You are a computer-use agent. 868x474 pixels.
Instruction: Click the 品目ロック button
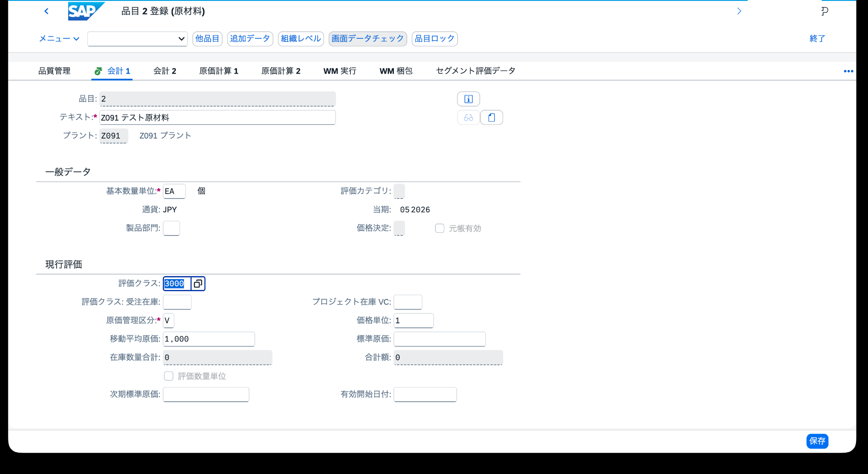(x=434, y=39)
